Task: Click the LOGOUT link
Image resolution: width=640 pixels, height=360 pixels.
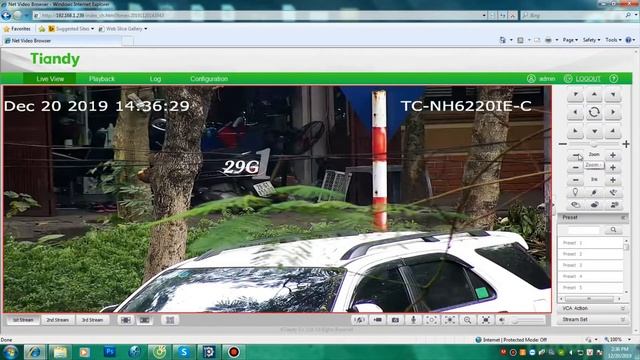Action: (x=588, y=79)
